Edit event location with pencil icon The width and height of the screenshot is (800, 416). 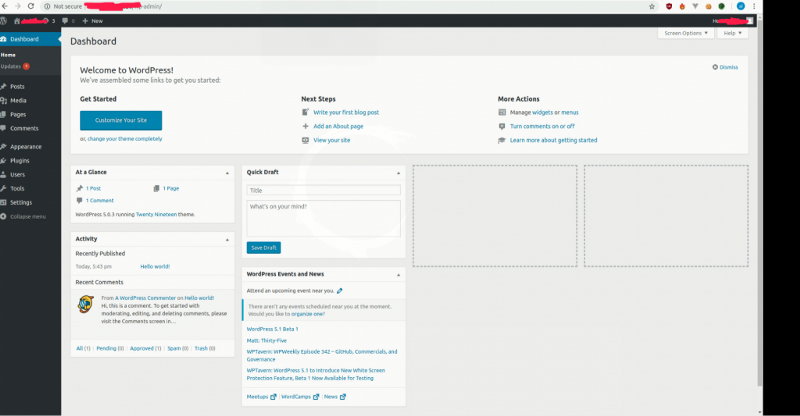(x=340, y=291)
